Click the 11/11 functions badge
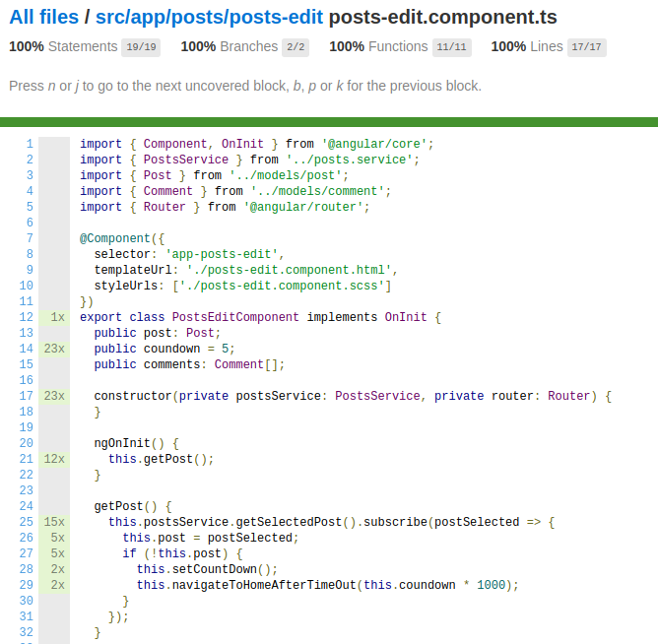Image resolution: width=658 pixels, height=644 pixels. (x=452, y=47)
